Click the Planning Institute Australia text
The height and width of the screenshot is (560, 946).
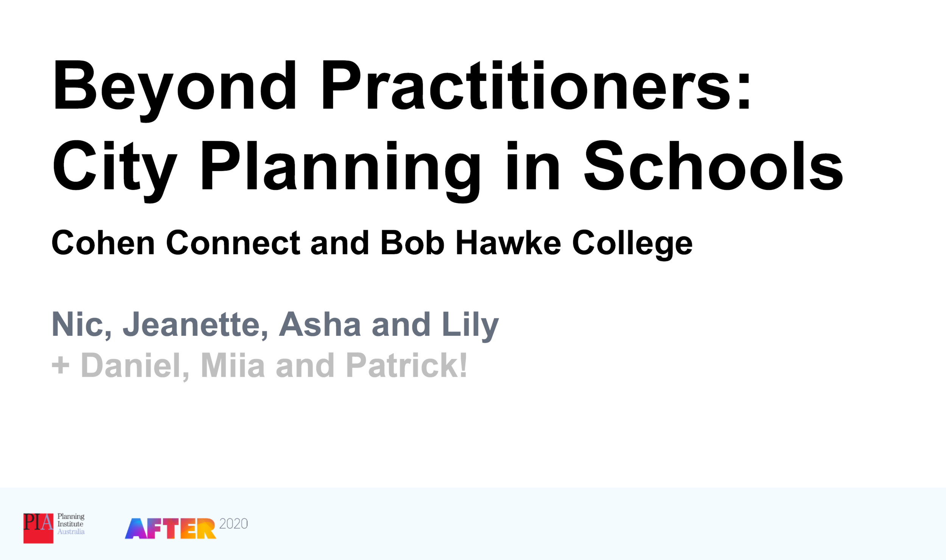click(x=71, y=524)
